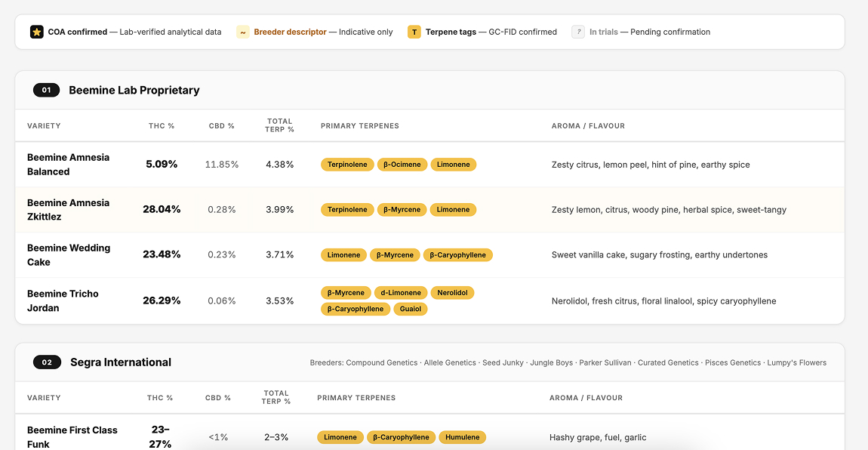This screenshot has width=868, height=450.
Task: Click Terpinolene tag in Beemine Amnesia Balanced row
Action: (347, 165)
